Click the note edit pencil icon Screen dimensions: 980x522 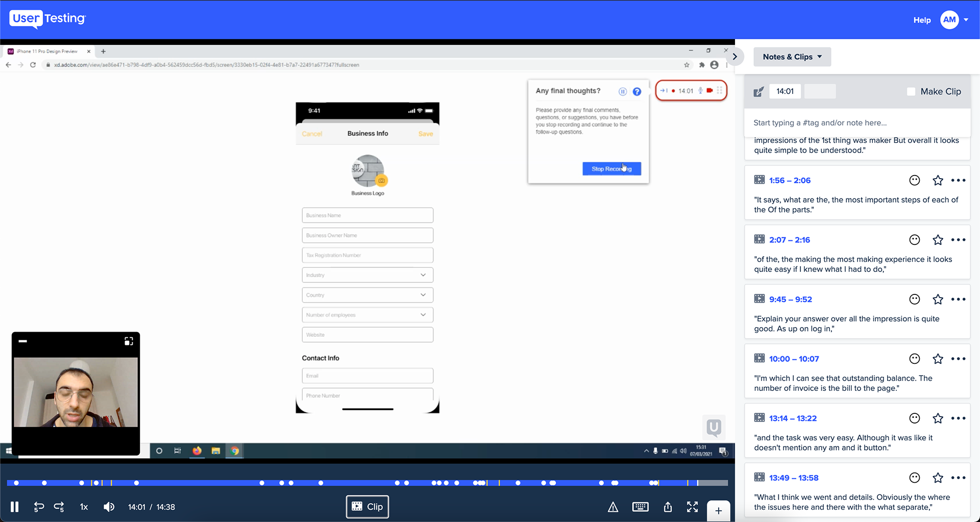758,91
